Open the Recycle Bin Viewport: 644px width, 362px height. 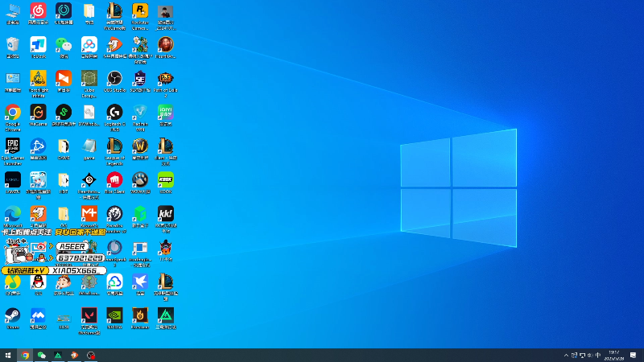(x=13, y=47)
